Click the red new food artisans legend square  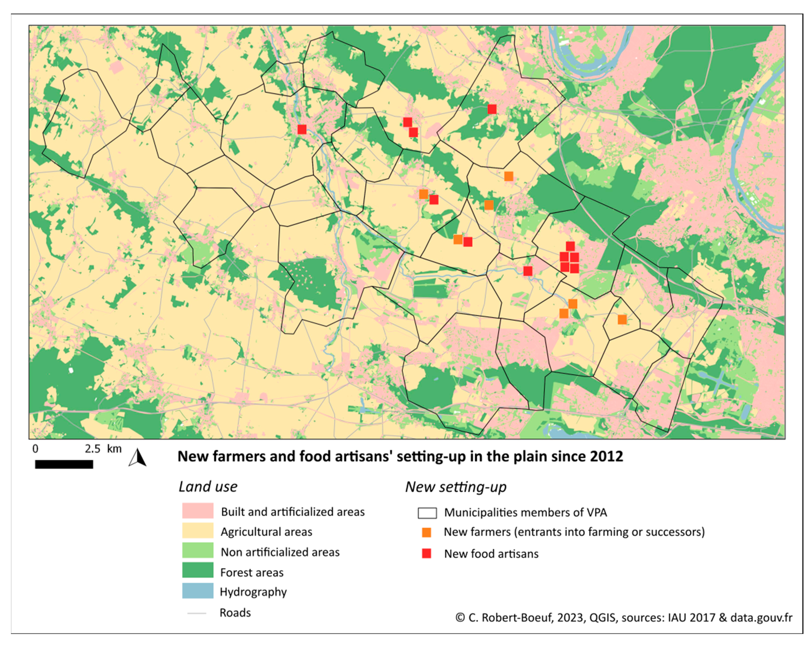[x=426, y=554]
